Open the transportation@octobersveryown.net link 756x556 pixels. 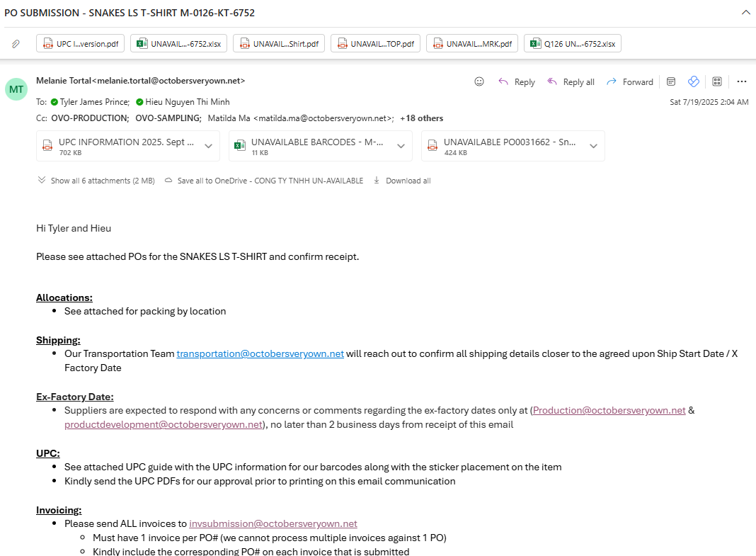(x=260, y=353)
